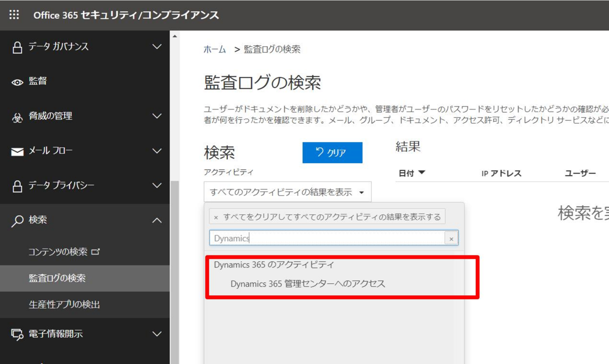Collapse the 検索 section chevron
The height and width of the screenshot is (364, 609).
point(157,220)
